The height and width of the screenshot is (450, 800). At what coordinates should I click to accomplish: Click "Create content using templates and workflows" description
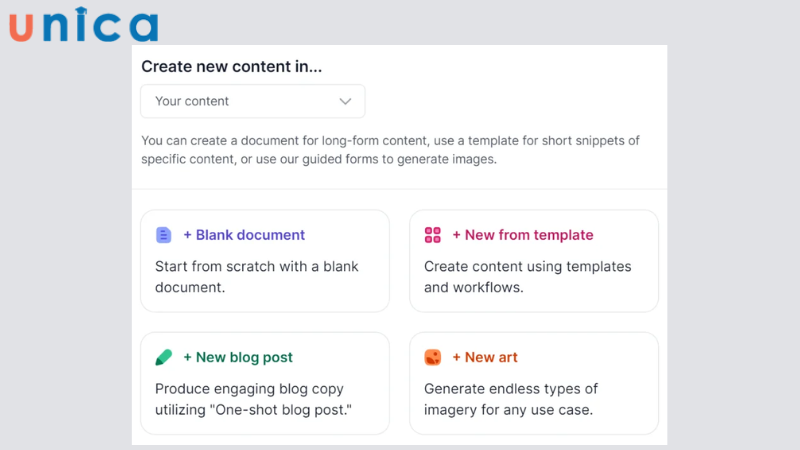527,277
